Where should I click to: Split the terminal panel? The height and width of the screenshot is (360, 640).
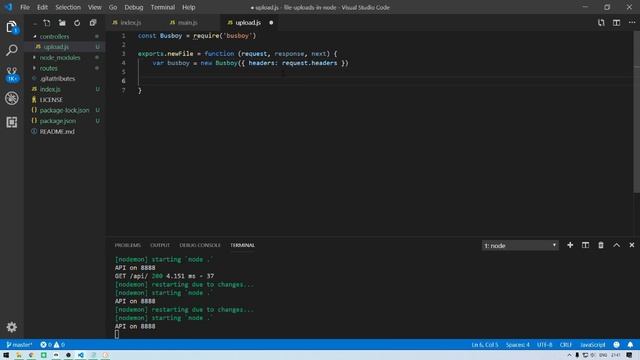[585, 245]
